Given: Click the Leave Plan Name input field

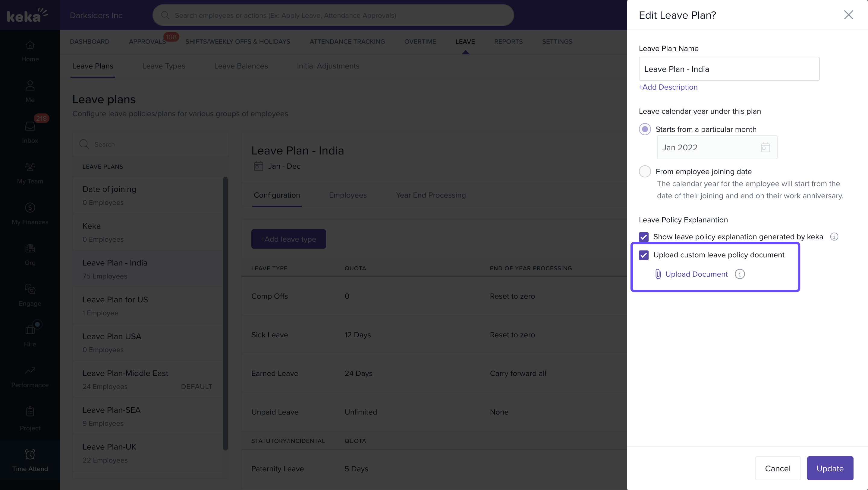Looking at the screenshot, I should (729, 69).
